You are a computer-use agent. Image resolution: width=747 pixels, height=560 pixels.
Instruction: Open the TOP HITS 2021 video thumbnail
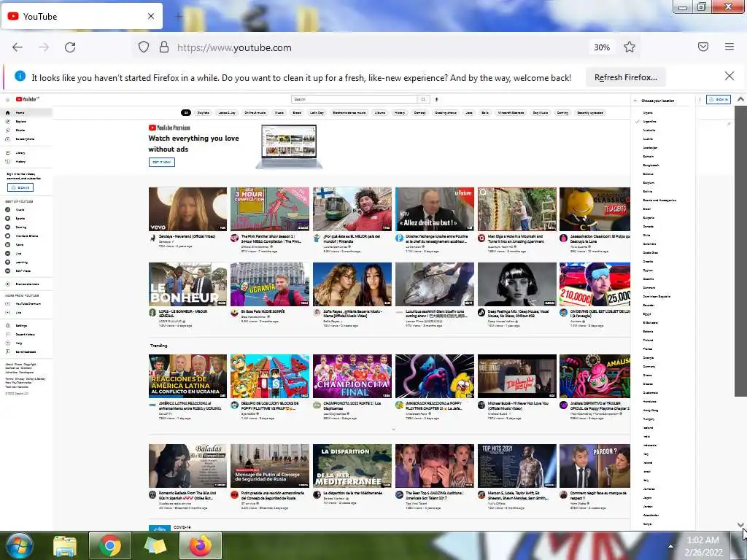pyautogui.click(x=517, y=466)
